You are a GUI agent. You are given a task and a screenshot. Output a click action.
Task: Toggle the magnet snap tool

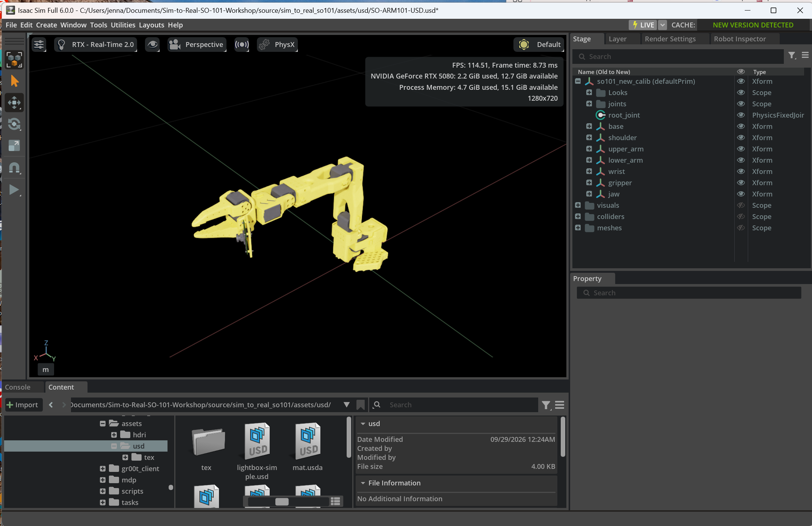click(14, 168)
